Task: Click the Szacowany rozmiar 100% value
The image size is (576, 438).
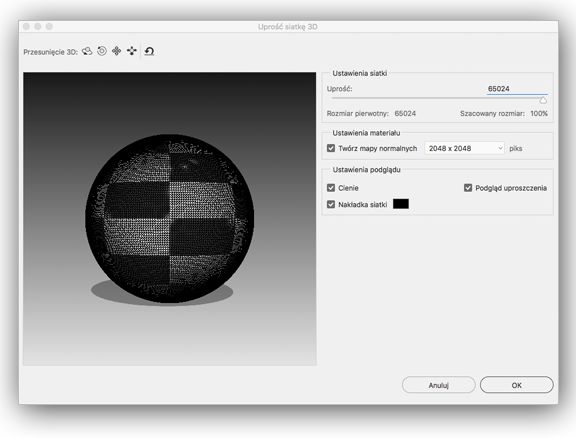Action: [x=539, y=114]
